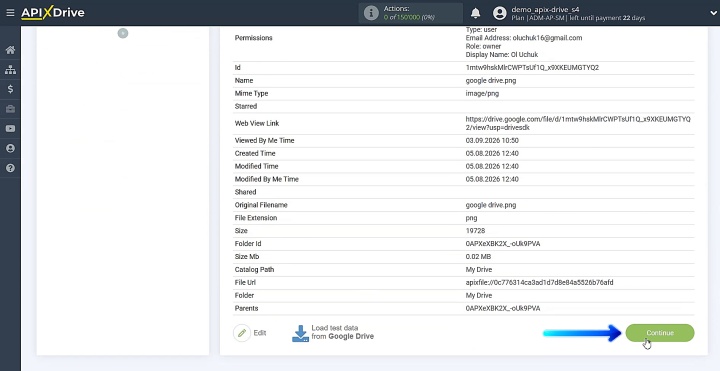Click the Shared row label
Screen dimensions: 720x371
point(245,192)
